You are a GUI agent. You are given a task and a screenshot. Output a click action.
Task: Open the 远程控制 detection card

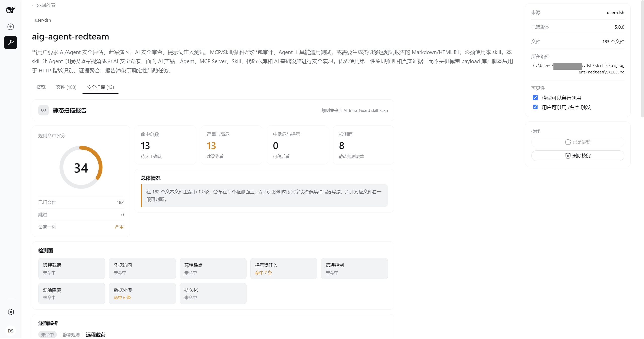click(354, 269)
